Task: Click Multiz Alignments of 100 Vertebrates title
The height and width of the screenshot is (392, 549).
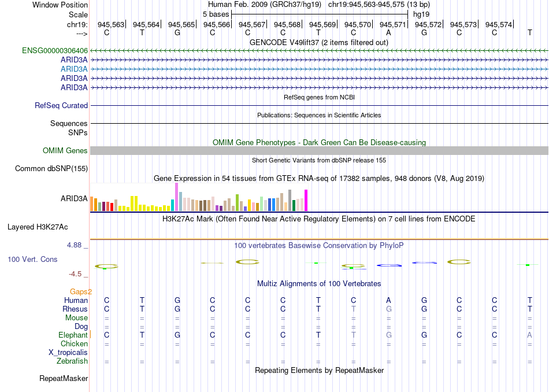Action: point(319,283)
